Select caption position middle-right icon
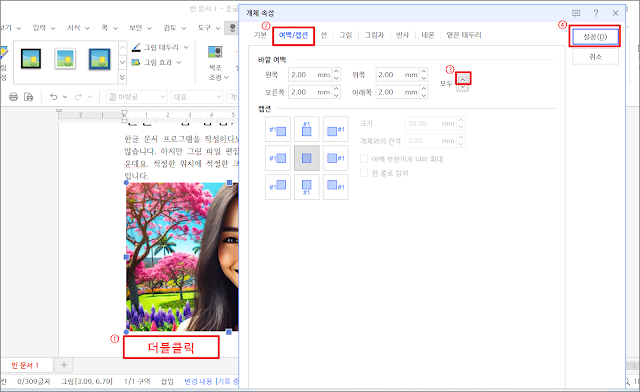 pyautogui.click(x=336, y=158)
